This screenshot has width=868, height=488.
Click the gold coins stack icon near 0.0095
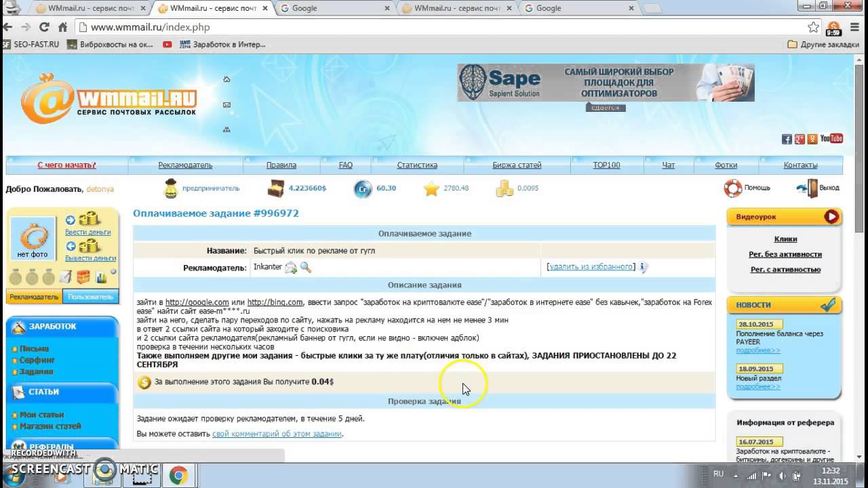505,188
